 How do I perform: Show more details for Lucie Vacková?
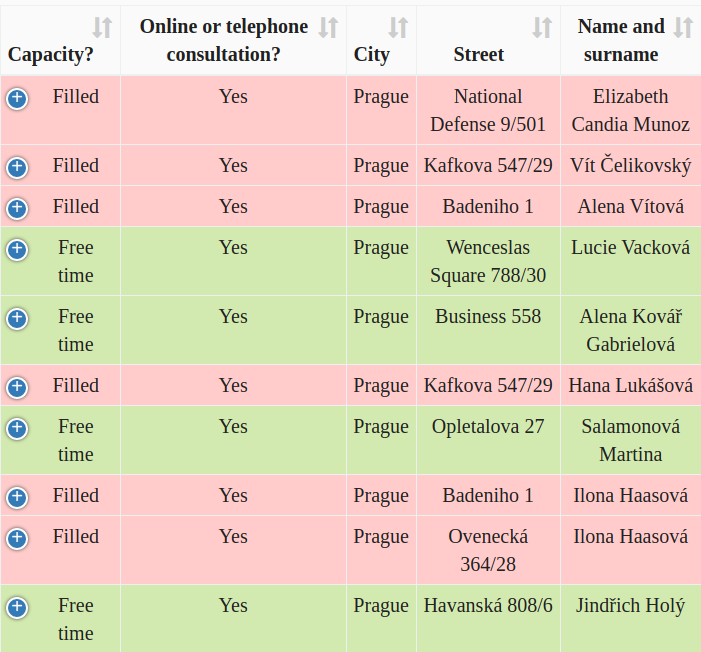[17, 249]
